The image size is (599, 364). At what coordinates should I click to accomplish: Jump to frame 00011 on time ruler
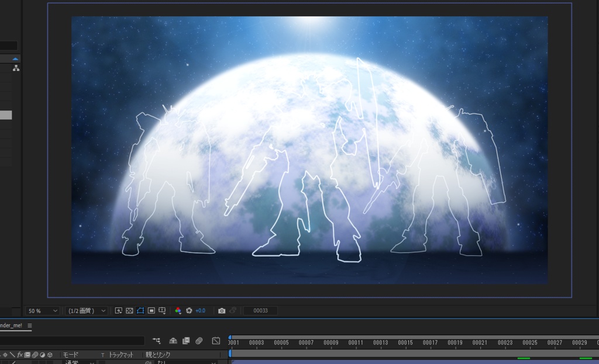[x=356, y=342]
